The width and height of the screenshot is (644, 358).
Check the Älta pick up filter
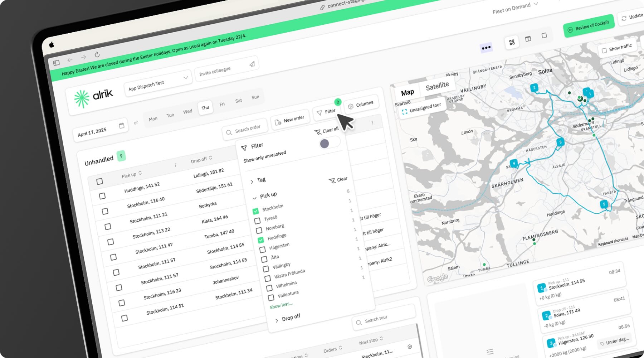[x=264, y=259]
